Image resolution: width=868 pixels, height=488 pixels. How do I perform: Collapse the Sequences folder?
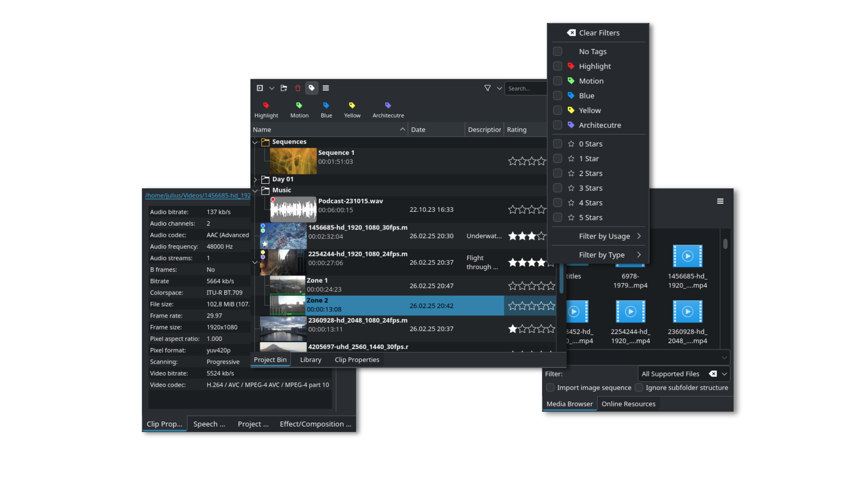(255, 142)
